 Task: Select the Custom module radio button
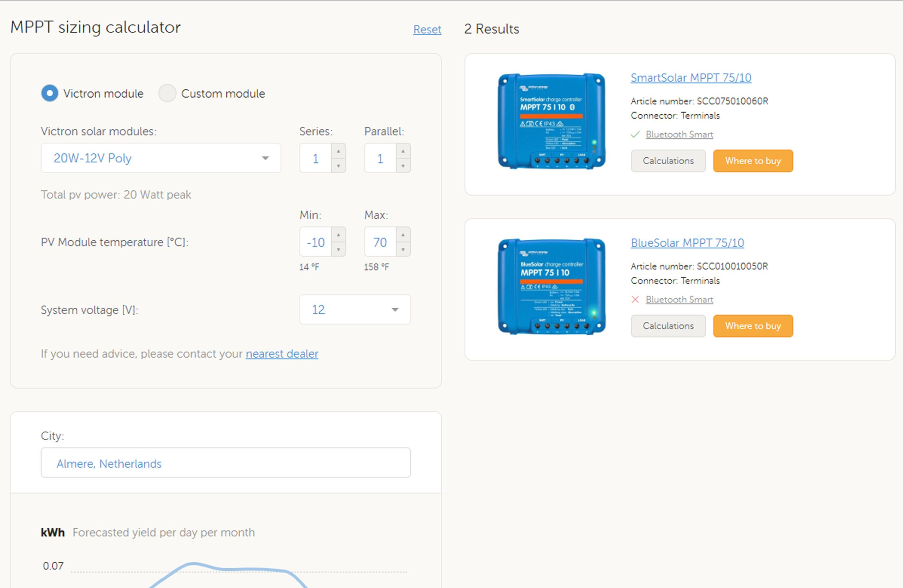pos(167,93)
